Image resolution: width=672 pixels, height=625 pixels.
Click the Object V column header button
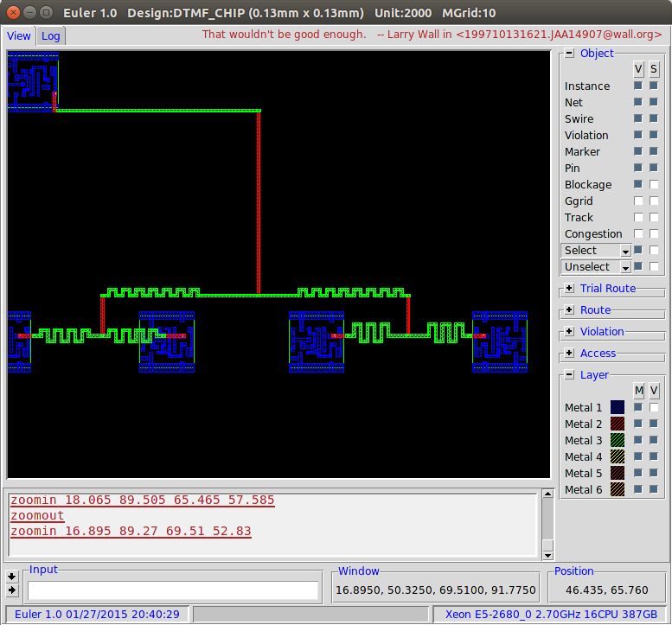pos(638,69)
